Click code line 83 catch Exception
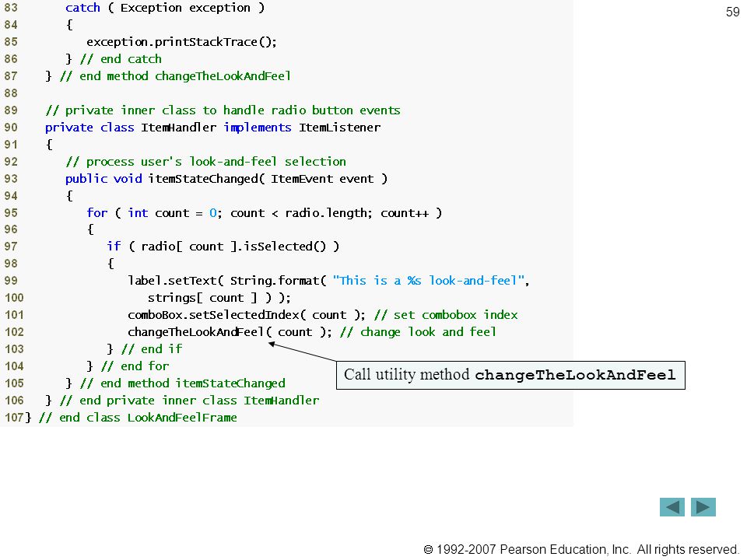The height and width of the screenshot is (560, 747). [x=165, y=8]
